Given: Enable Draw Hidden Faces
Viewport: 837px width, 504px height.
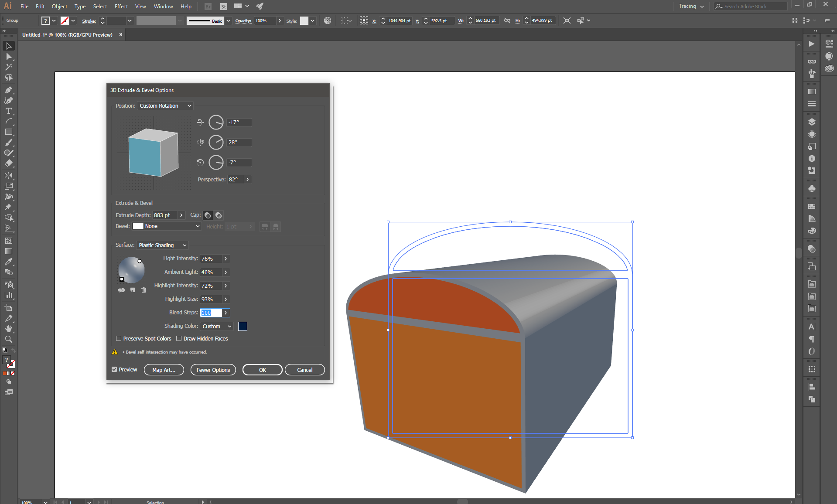Looking at the screenshot, I should (179, 338).
